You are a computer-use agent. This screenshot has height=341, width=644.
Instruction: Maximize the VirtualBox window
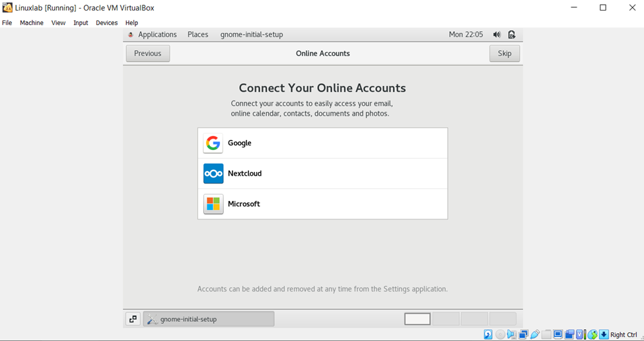pyautogui.click(x=602, y=7)
